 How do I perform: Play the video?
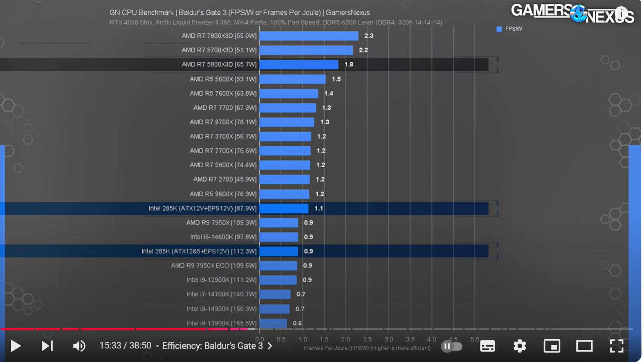(16, 346)
